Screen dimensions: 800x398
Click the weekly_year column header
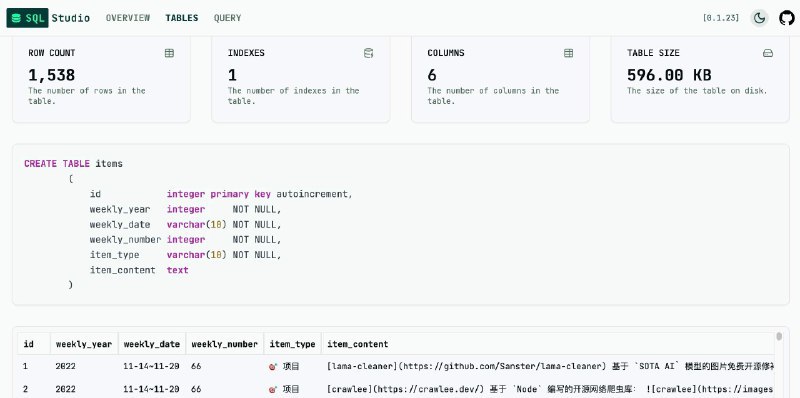coord(84,344)
